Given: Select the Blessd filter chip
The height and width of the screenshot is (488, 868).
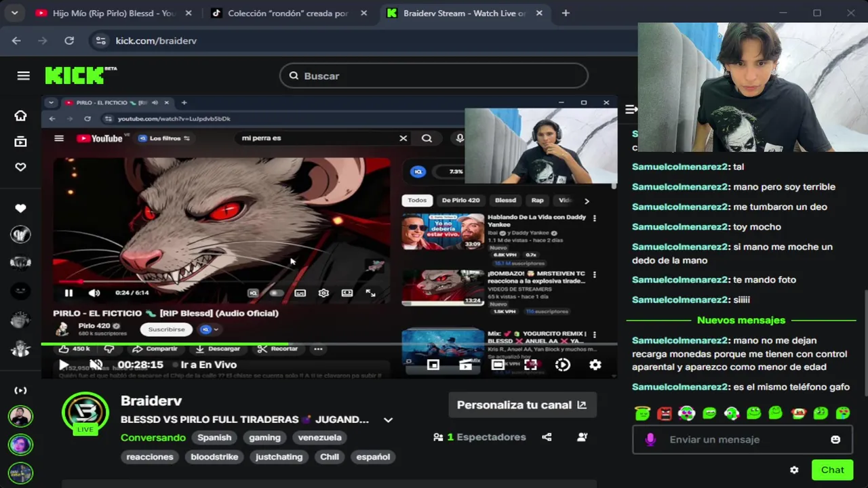Looking at the screenshot, I should 505,201.
